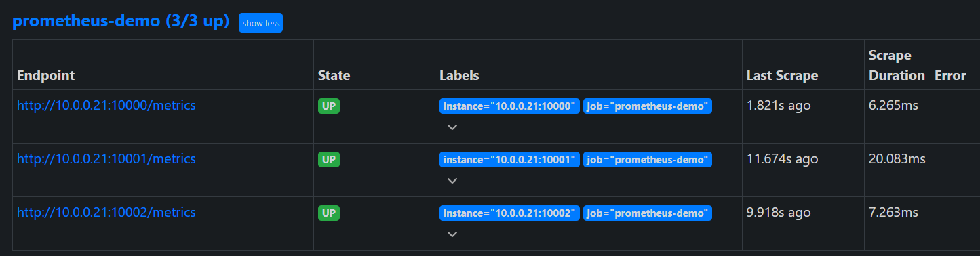Viewport: 980px width, 256px height.
Task: Click the Last Scrape column header
Action: click(x=782, y=75)
